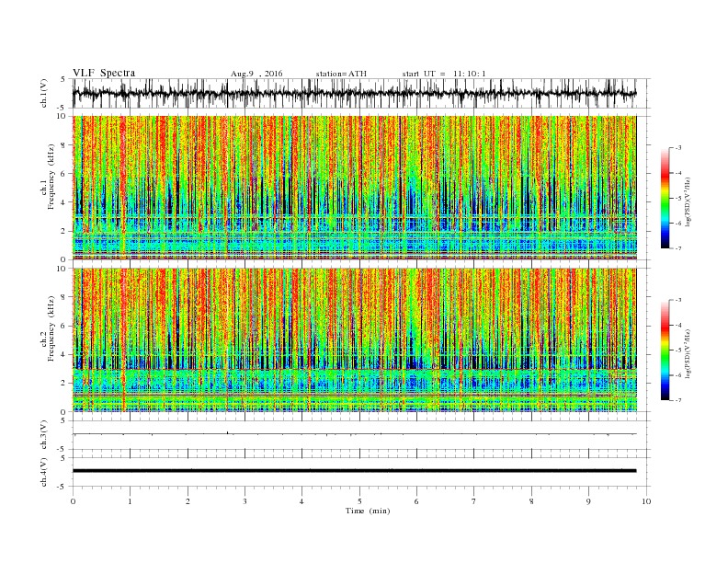Click the '-7' label on ch.1 color bar
Image resolution: width=728 pixels, height=563 pixels.
tap(678, 248)
